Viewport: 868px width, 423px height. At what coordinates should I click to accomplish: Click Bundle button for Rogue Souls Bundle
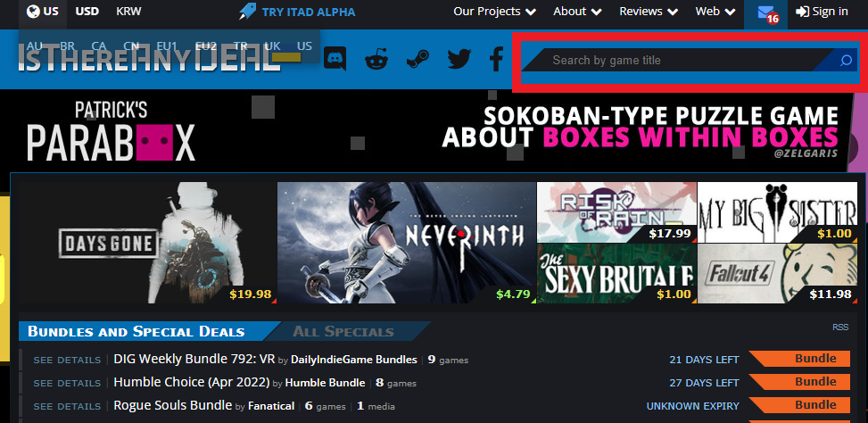(x=800, y=405)
